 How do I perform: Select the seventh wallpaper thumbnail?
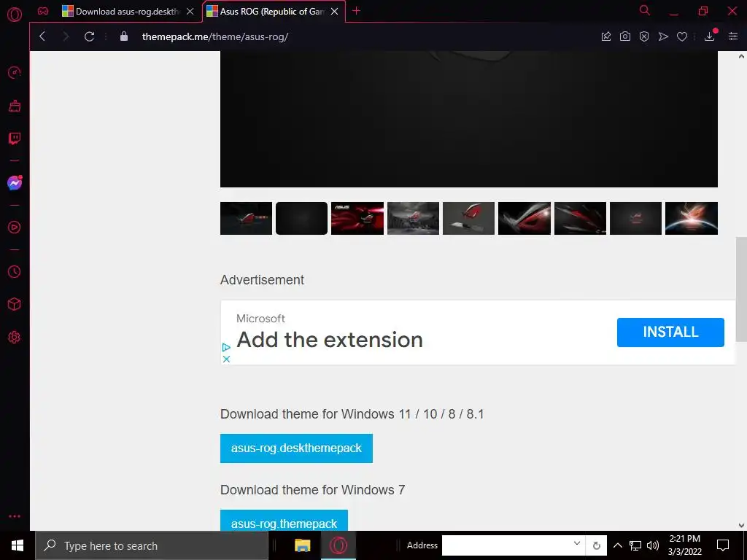point(580,219)
